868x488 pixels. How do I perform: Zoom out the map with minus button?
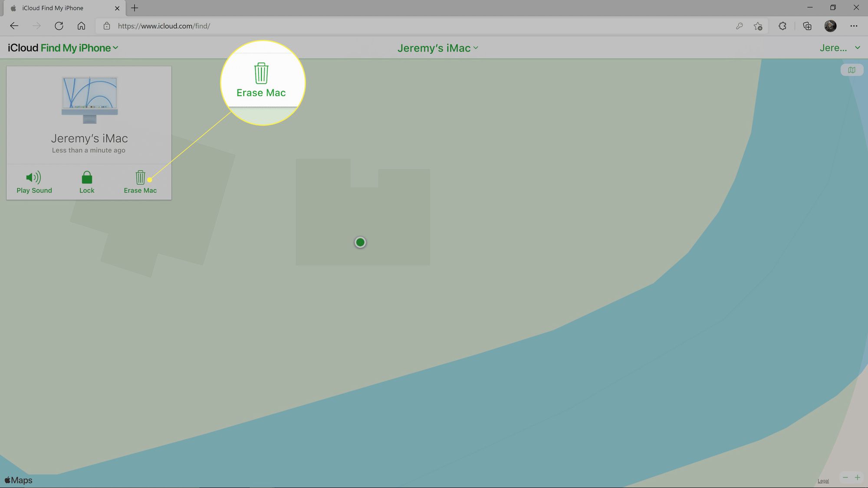(x=845, y=478)
